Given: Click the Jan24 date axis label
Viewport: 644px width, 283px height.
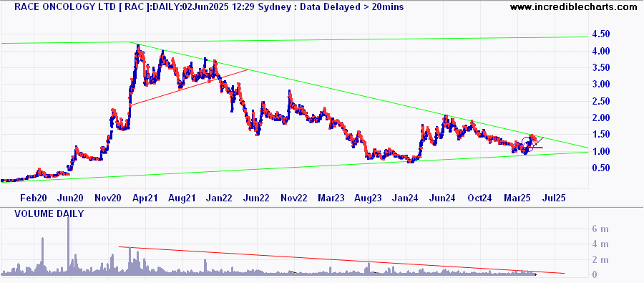Looking at the screenshot, I should [x=406, y=198].
